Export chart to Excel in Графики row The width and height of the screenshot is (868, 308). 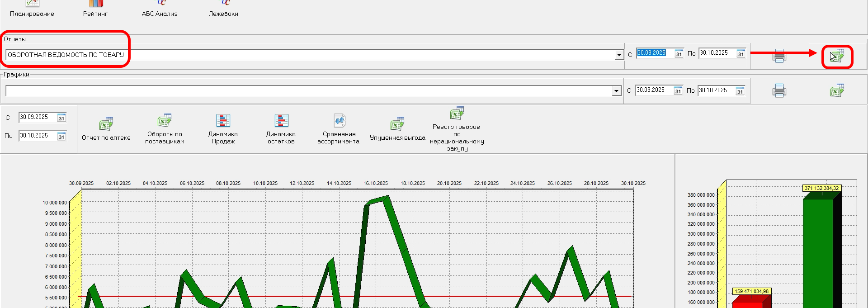837,90
